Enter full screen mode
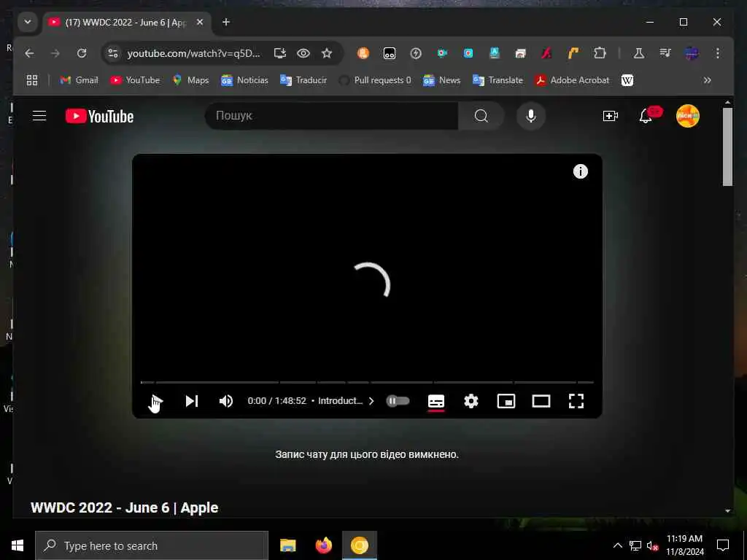The width and height of the screenshot is (747, 560). (576, 402)
